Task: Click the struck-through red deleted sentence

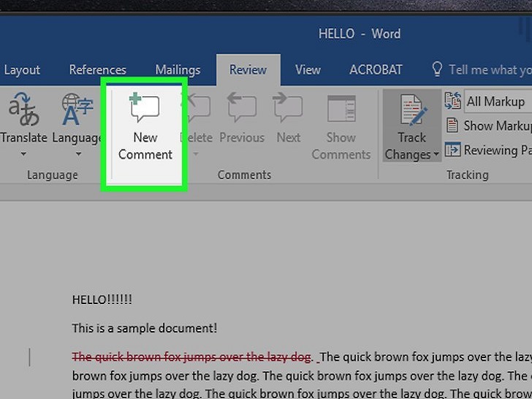Action: [x=191, y=357]
